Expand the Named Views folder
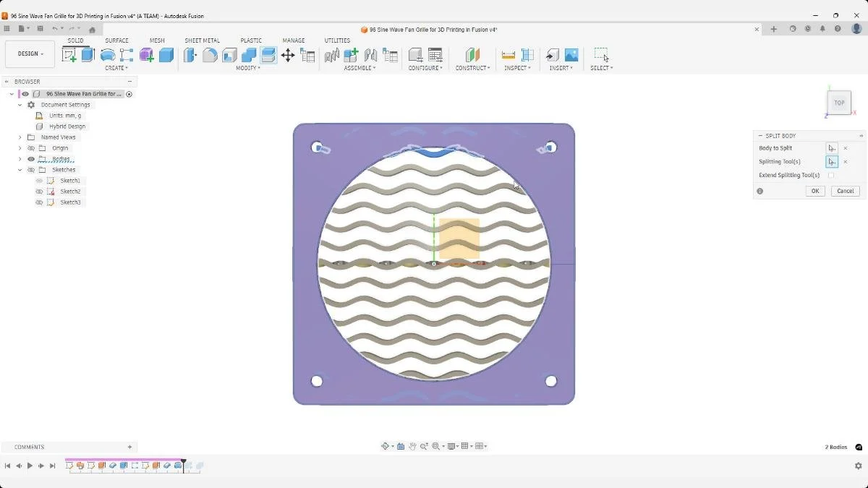868x488 pixels. coord(20,137)
